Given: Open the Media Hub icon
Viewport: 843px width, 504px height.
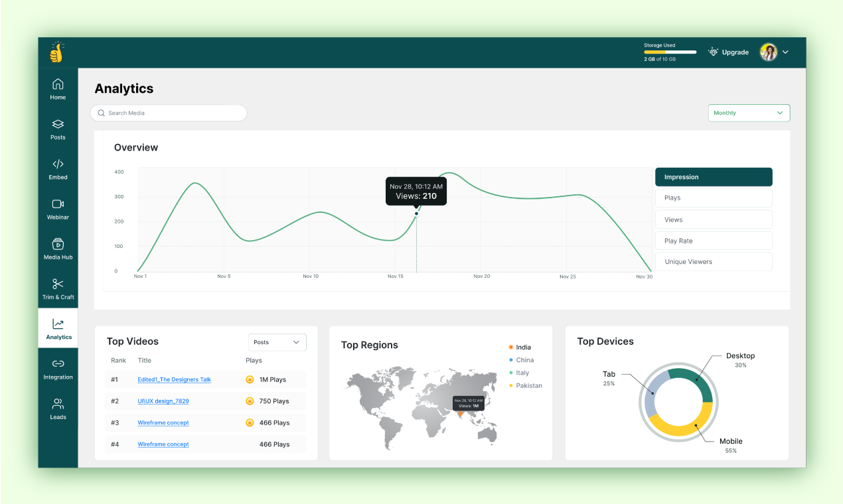Looking at the screenshot, I should [58, 243].
